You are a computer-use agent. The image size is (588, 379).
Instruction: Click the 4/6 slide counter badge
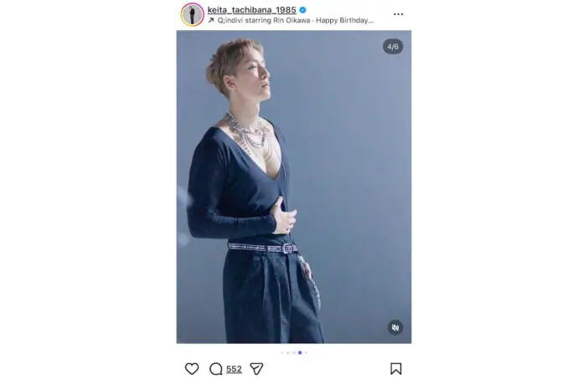point(393,47)
